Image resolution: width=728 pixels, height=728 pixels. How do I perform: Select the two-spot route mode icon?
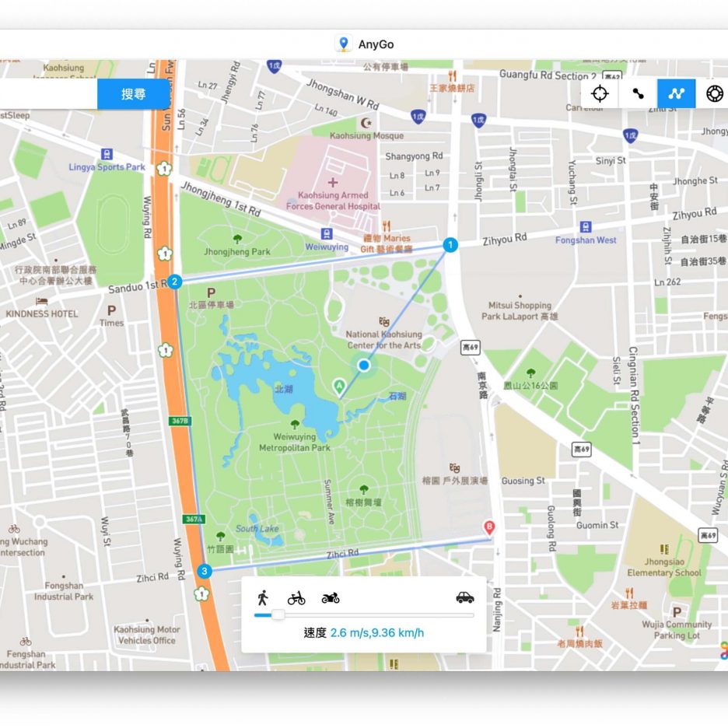pos(638,93)
